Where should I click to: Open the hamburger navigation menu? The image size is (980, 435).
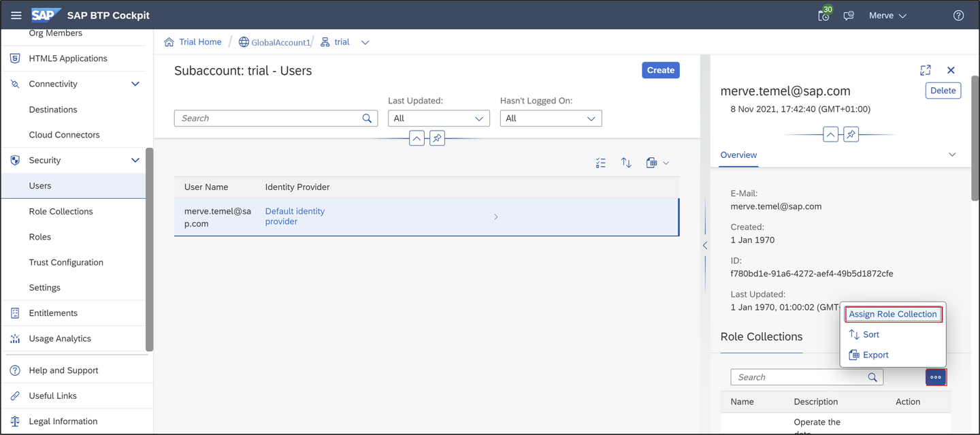[16, 15]
